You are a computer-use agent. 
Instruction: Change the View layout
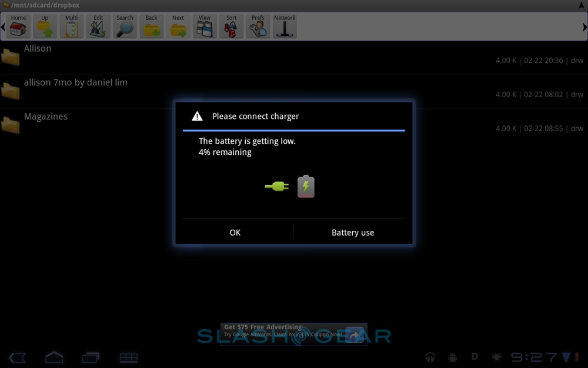click(x=205, y=26)
